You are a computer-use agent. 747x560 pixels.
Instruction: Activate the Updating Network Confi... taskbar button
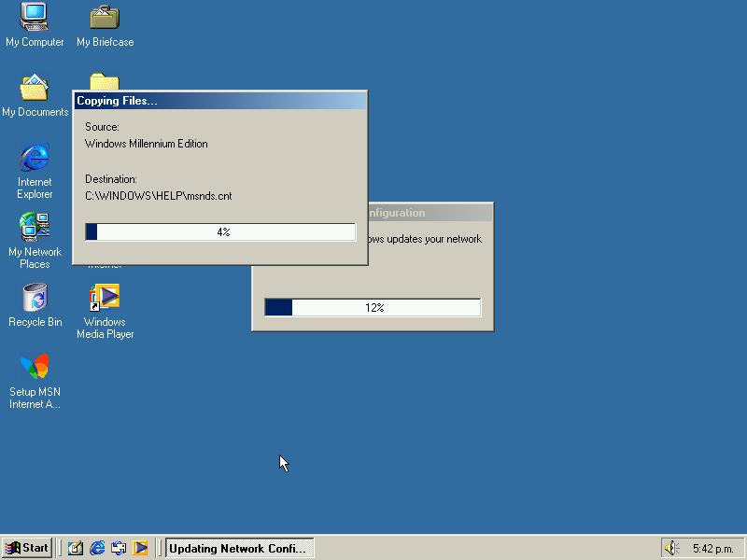[240, 548]
